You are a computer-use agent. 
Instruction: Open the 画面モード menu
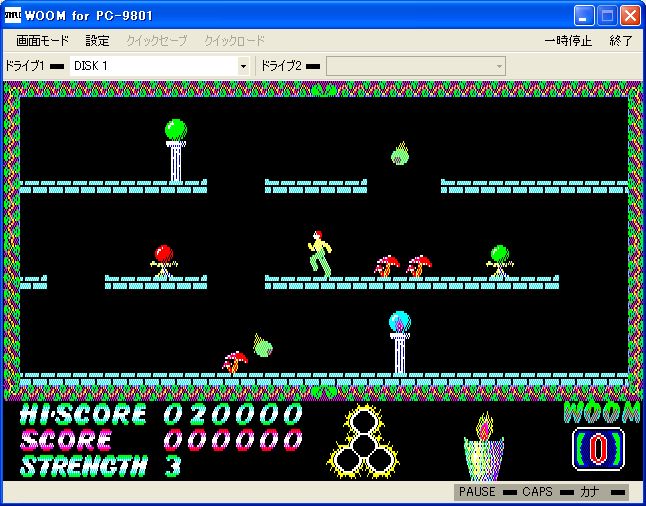[42, 41]
